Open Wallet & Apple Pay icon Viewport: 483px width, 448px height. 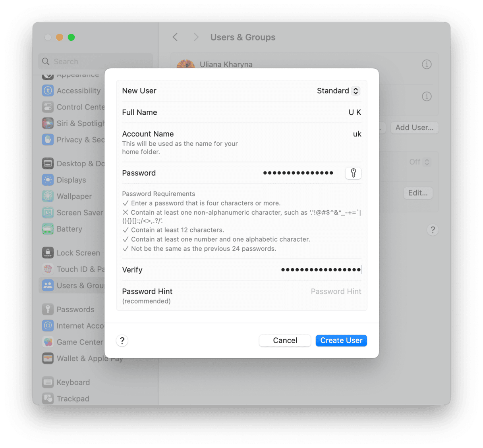pos(48,358)
